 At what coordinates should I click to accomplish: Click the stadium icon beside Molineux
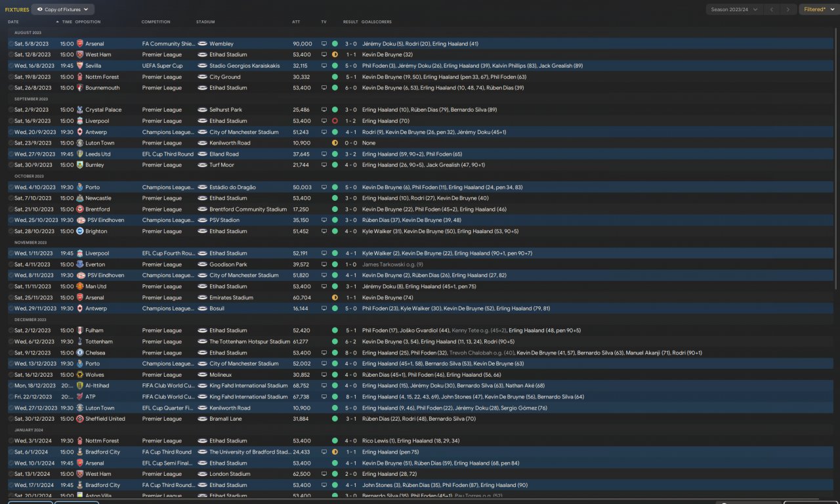[x=202, y=375]
